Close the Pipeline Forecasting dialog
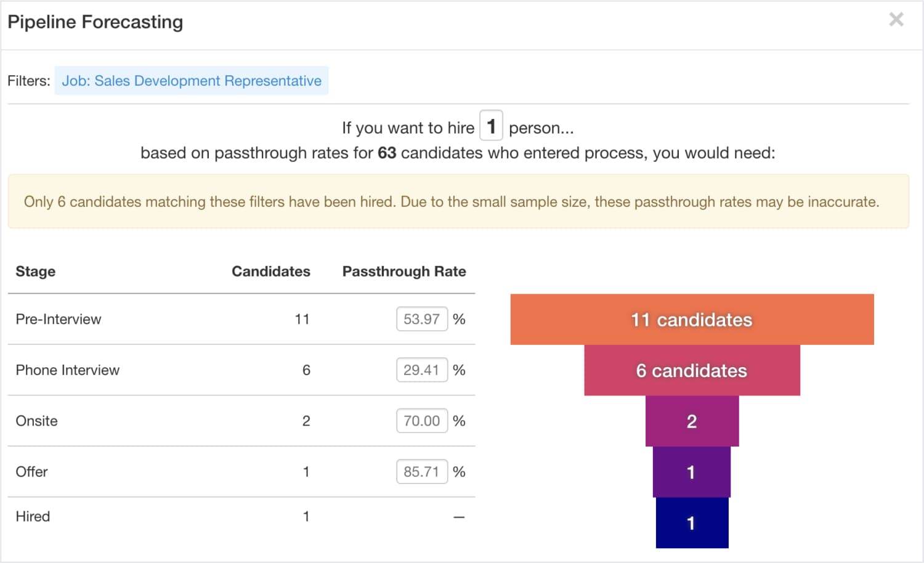Screen dimensions: 924x563 pyautogui.click(x=897, y=20)
